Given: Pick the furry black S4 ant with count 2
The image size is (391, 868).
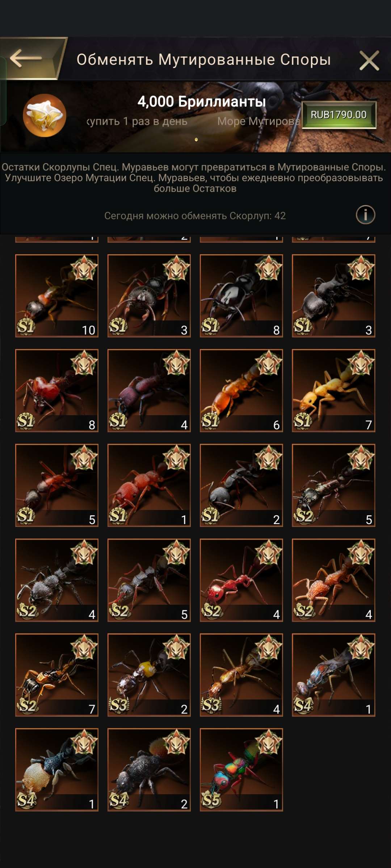Looking at the screenshot, I should pos(149,770).
